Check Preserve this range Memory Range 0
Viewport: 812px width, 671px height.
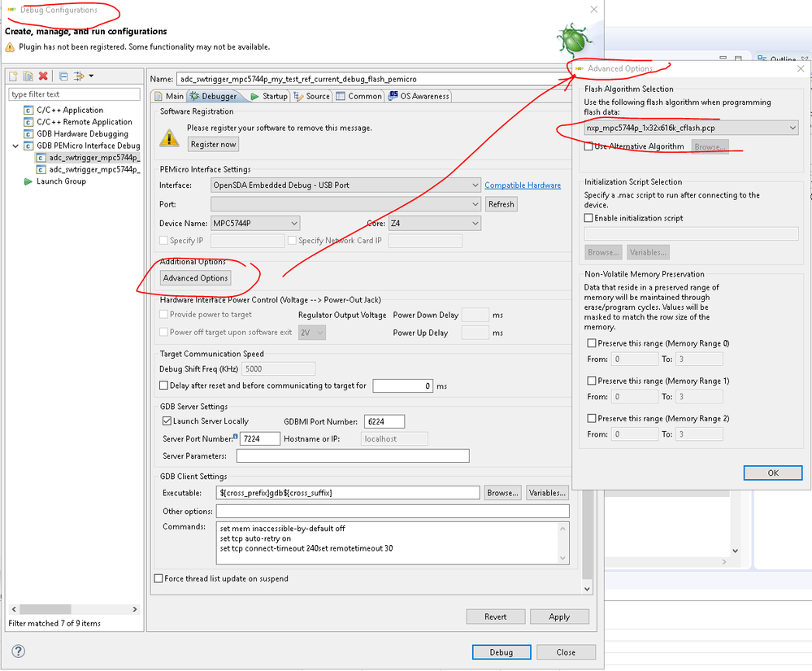point(592,342)
